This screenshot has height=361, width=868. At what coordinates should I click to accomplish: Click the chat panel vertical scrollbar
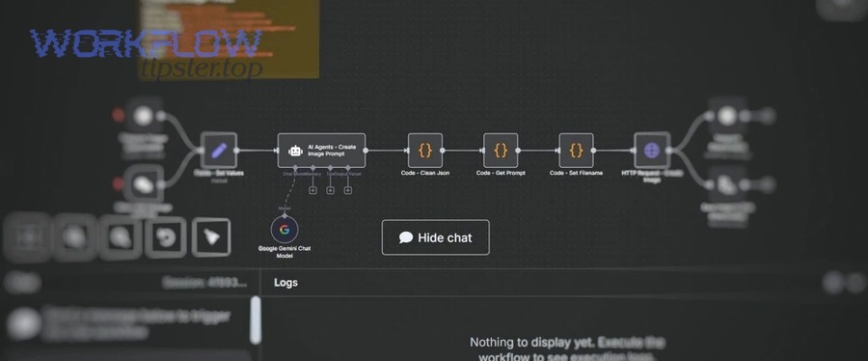256,320
